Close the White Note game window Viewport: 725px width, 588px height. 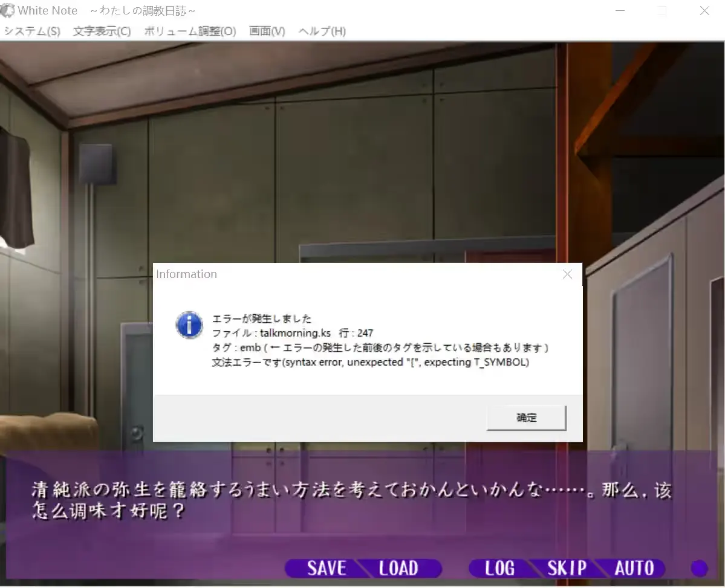pos(704,11)
